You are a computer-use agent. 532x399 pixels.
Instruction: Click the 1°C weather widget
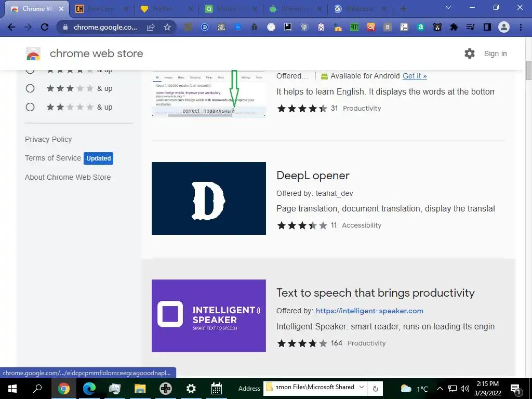[x=414, y=389]
